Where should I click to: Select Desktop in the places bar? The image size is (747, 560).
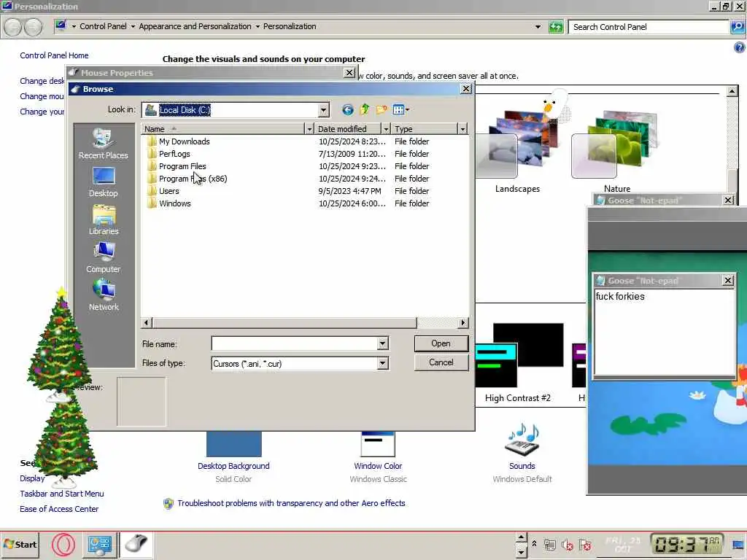(x=104, y=182)
